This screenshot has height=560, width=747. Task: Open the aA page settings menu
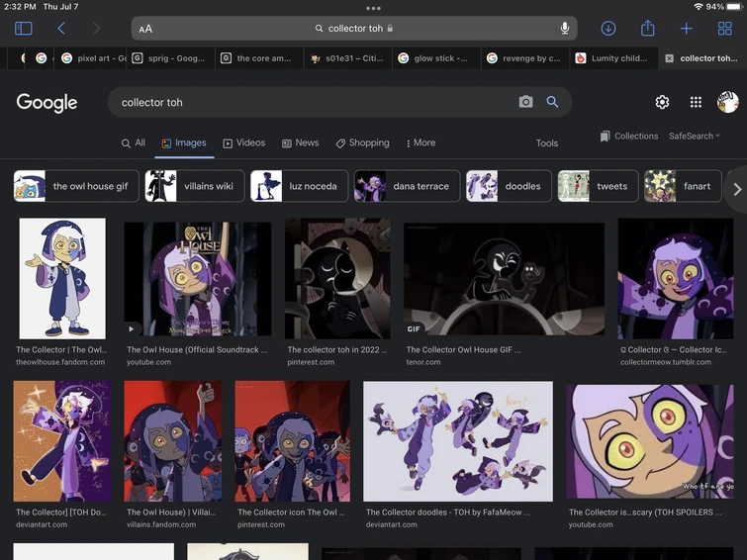click(x=145, y=29)
